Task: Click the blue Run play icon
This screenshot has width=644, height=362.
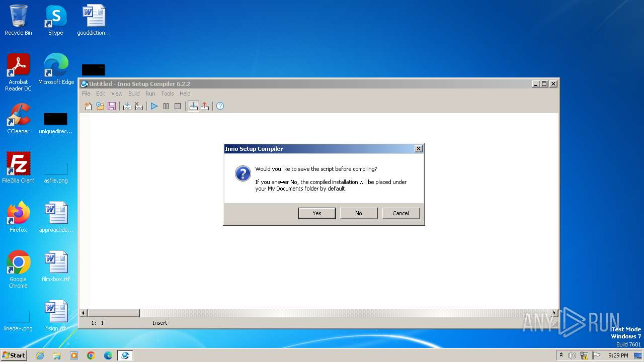Action: [x=154, y=106]
